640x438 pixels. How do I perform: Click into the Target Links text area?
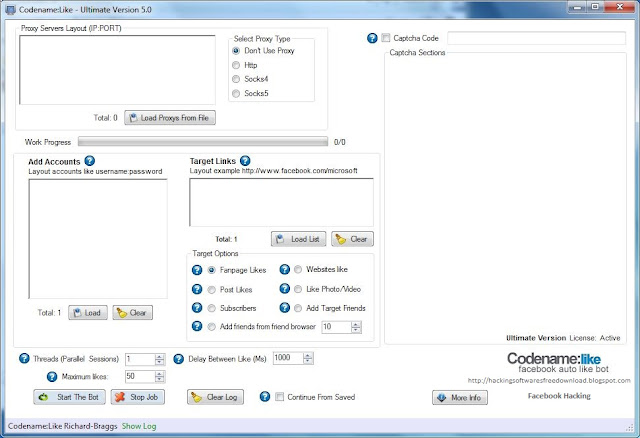tap(281, 202)
